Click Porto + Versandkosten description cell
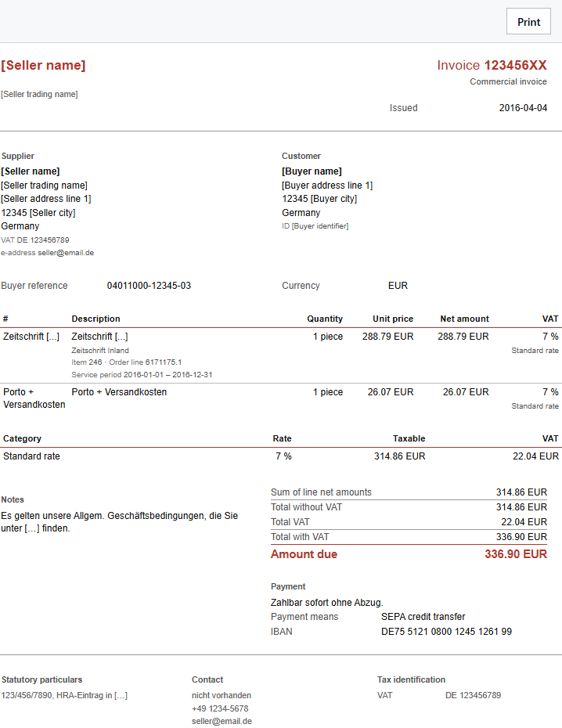This screenshot has height=728, width=562. tap(119, 392)
